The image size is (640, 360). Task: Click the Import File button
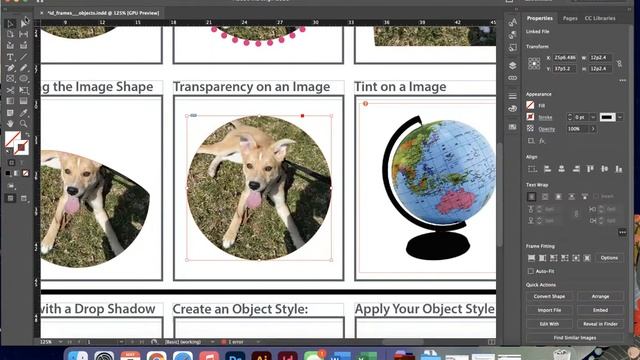click(x=549, y=310)
